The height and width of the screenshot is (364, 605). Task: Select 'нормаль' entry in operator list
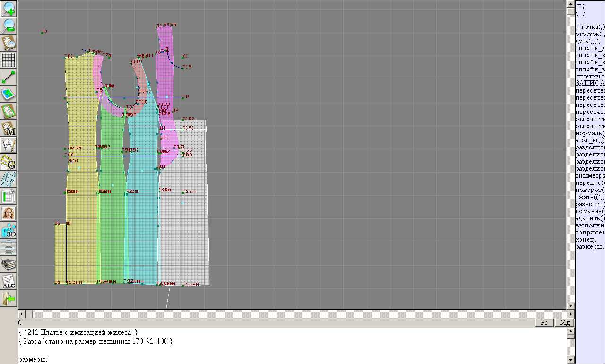pyautogui.click(x=589, y=133)
